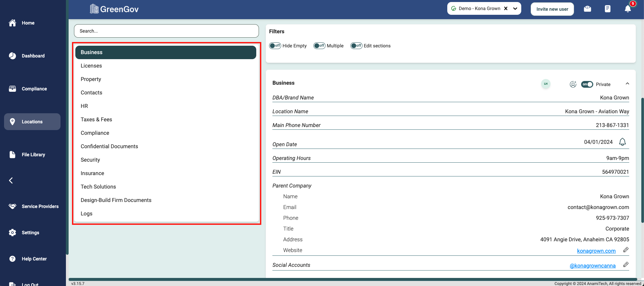Click Location Name value Kona Grown - Aviation Way
Screen dimensions: 644x286
(597, 111)
